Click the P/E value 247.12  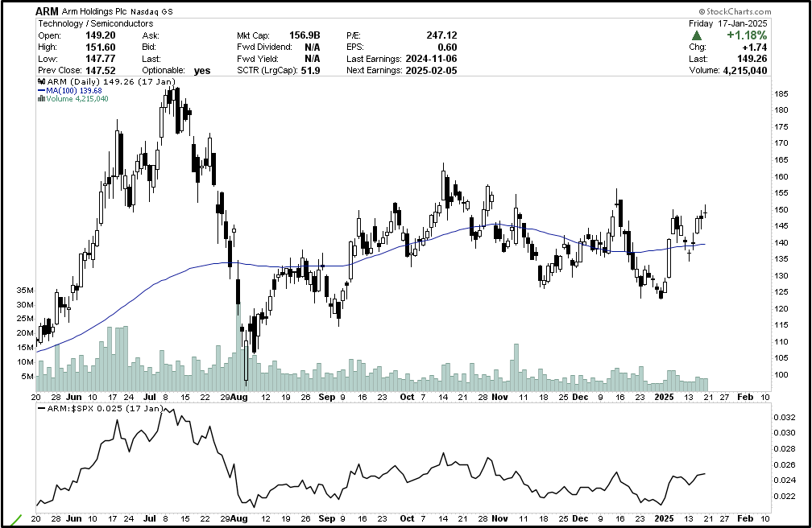[x=441, y=35]
